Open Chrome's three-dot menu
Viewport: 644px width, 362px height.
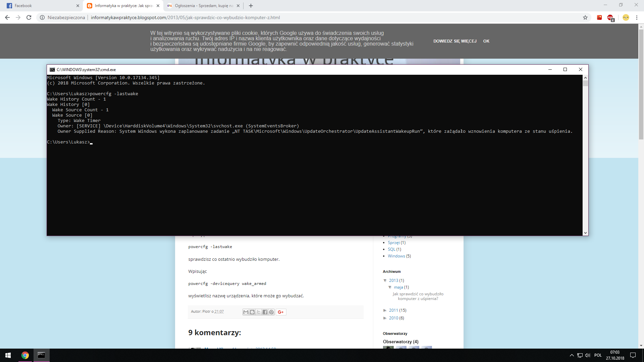click(637, 17)
